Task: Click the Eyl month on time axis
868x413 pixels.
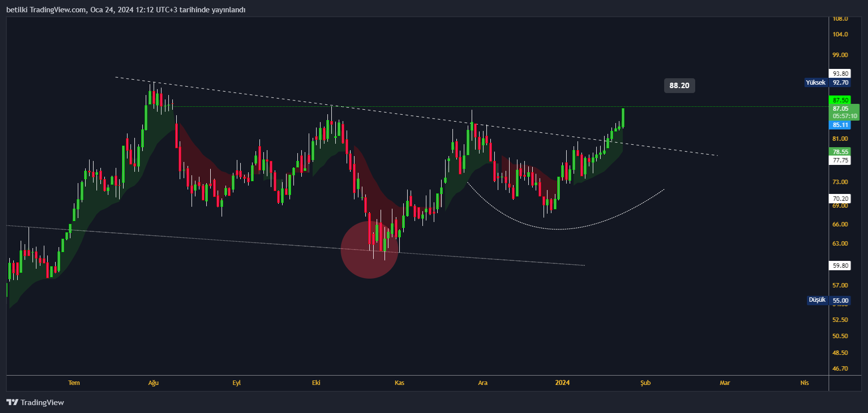Action: point(237,383)
